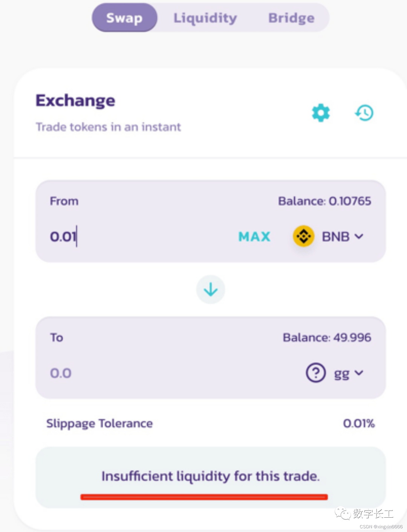The height and width of the screenshot is (532, 407).
Task: Click the down arrow to switch tokens
Action: [x=211, y=289]
